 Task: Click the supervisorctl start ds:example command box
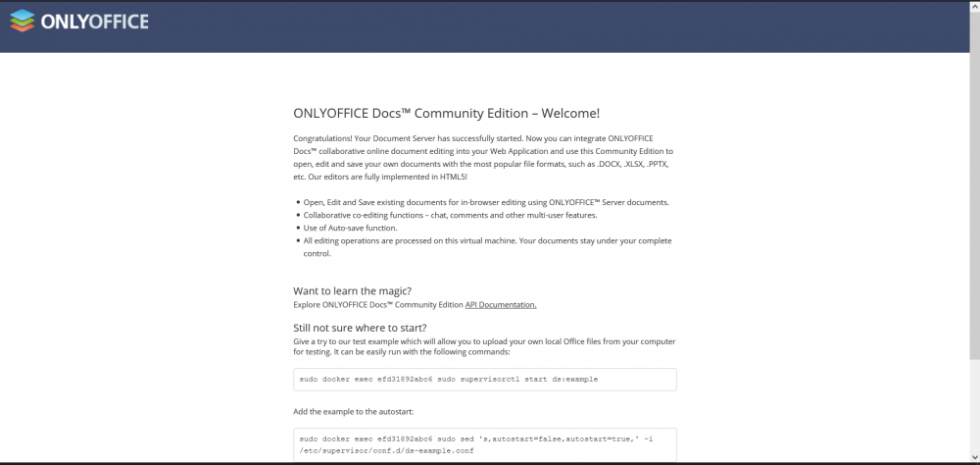(x=485, y=380)
